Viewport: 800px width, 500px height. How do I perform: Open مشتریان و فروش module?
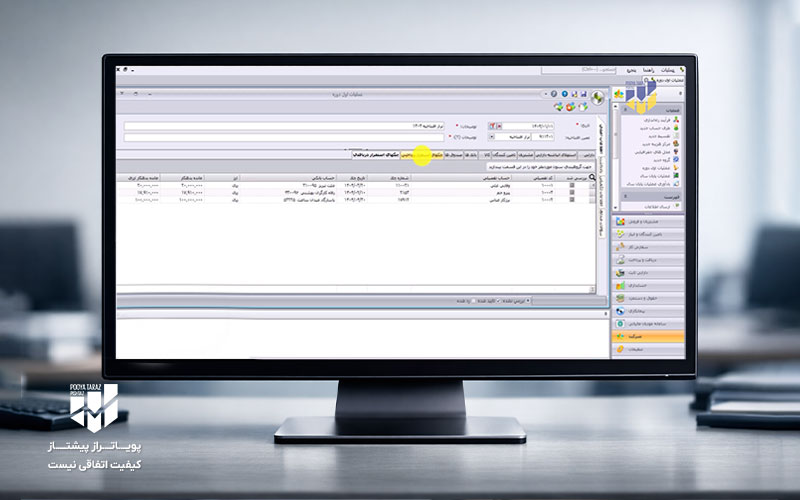pos(648,221)
